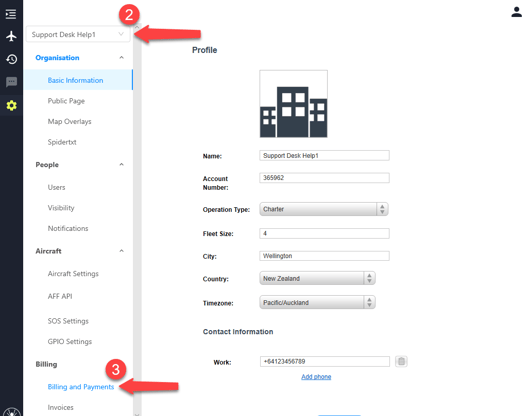Collapse the Aircraft section chevron
The width and height of the screenshot is (528, 416).
click(122, 251)
